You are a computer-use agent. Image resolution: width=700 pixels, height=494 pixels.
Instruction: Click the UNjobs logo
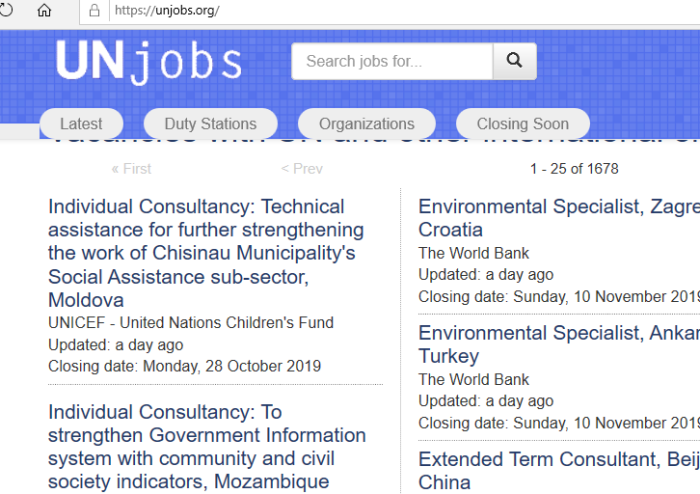pos(149,62)
